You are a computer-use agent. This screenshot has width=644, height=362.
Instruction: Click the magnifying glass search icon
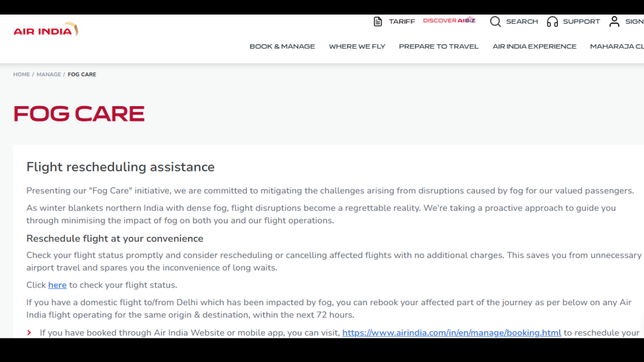click(x=495, y=22)
